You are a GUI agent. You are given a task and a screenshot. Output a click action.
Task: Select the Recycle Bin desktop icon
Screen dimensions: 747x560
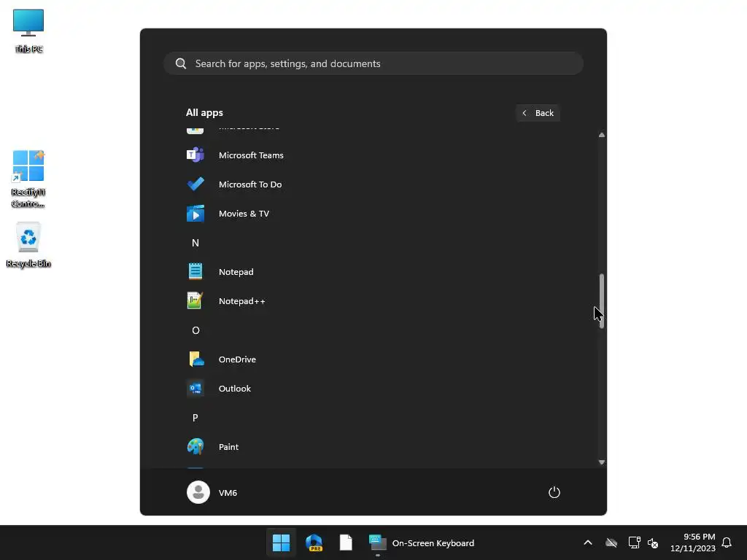pos(28,245)
